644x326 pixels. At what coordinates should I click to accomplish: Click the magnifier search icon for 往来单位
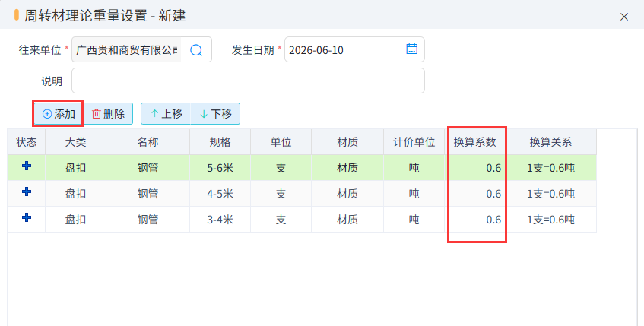tap(196, 50)
